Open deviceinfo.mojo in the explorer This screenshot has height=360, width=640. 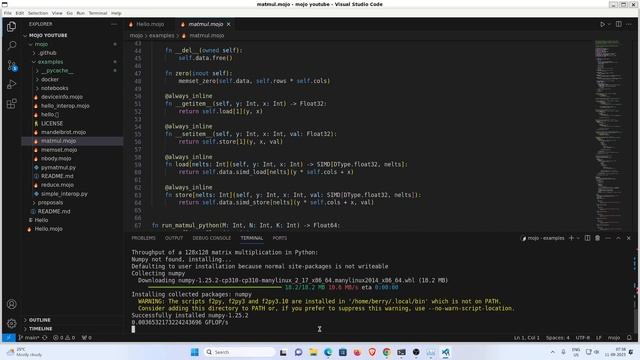click(x=62, y=97)
